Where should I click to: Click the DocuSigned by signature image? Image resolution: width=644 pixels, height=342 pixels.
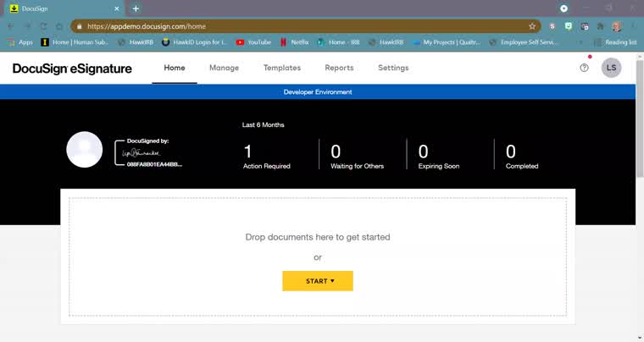click(x=148, y=152)
